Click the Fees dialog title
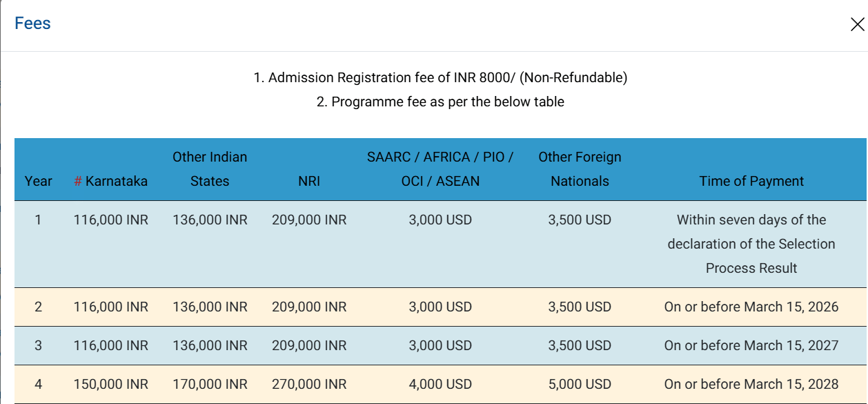The image size is (868, 404). 32,23
